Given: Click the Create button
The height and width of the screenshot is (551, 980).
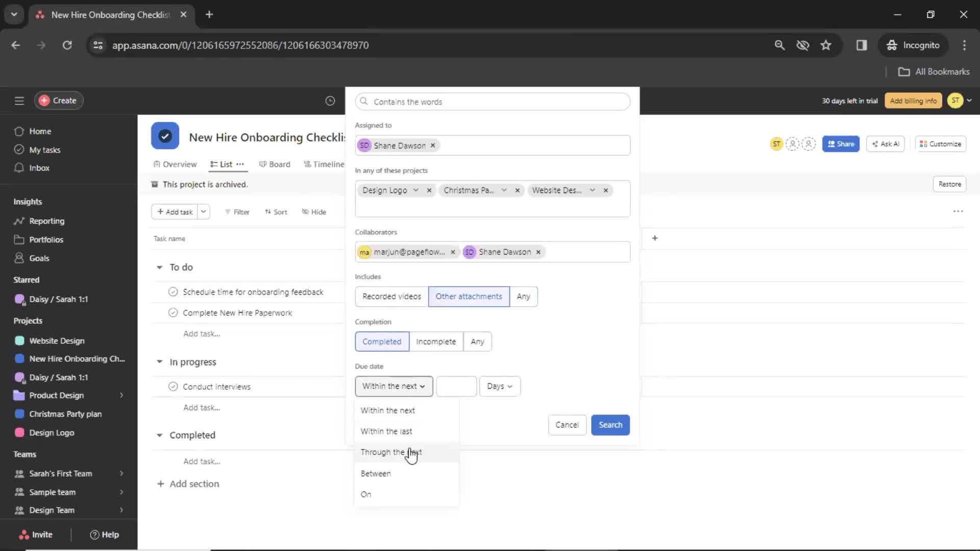Looking at the screenshot, I should pos(59,101).
